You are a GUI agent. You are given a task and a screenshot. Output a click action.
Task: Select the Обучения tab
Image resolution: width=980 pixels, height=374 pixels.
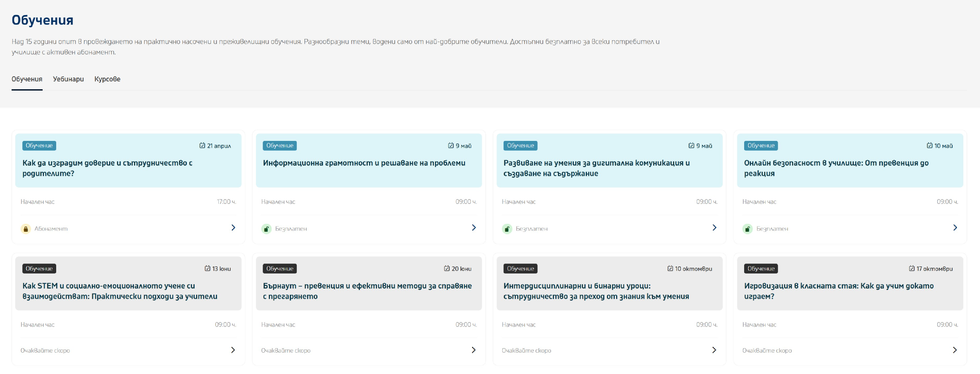coord(27,79)
